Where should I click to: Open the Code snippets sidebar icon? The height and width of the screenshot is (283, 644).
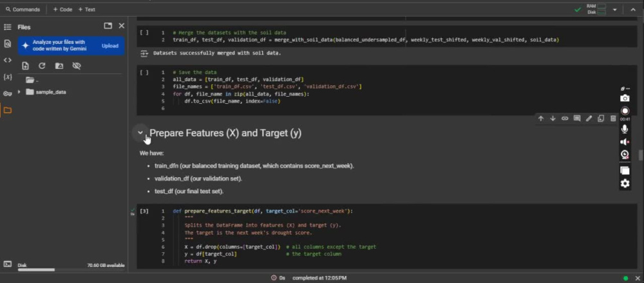pos(7,60)
